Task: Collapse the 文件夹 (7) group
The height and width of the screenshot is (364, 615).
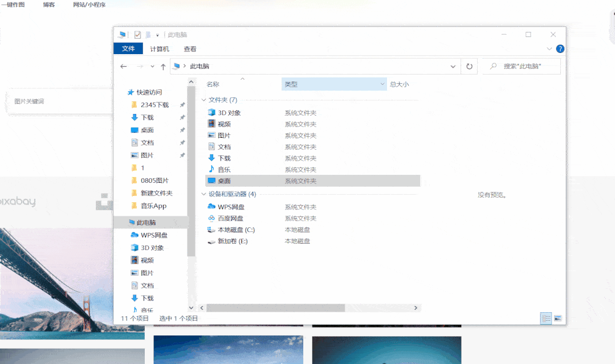Action: [x=204, y=100]
